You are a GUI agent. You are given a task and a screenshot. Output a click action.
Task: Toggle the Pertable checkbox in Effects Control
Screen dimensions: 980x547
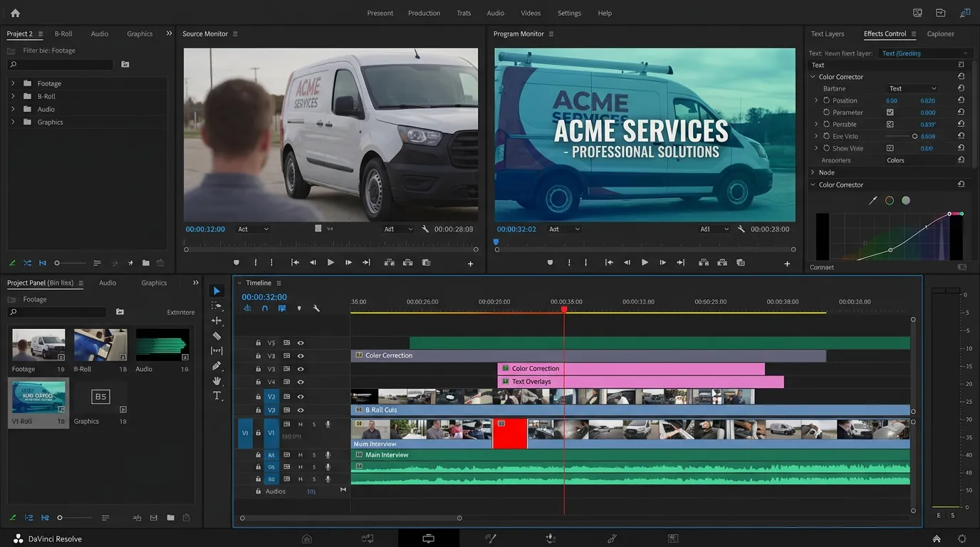(890, 124)
